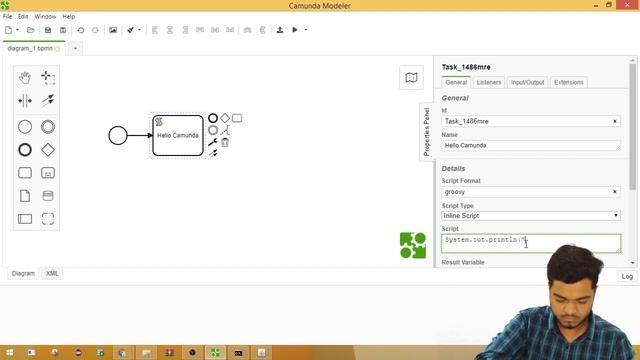Start process instance with play icon
This screenshot has height=360, width=640.
tap(295, 30)
